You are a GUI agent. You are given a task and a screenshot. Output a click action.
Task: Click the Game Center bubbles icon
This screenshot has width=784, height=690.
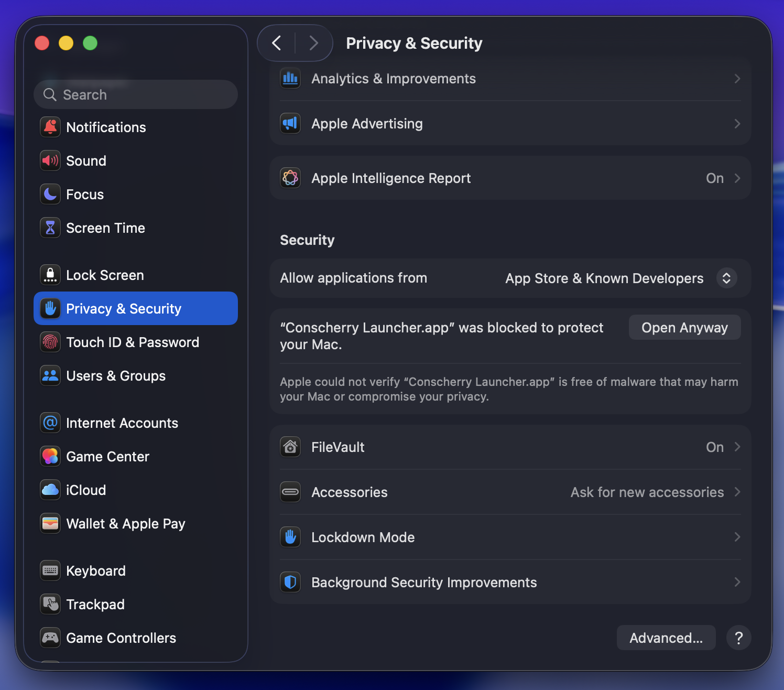(50, 457)
